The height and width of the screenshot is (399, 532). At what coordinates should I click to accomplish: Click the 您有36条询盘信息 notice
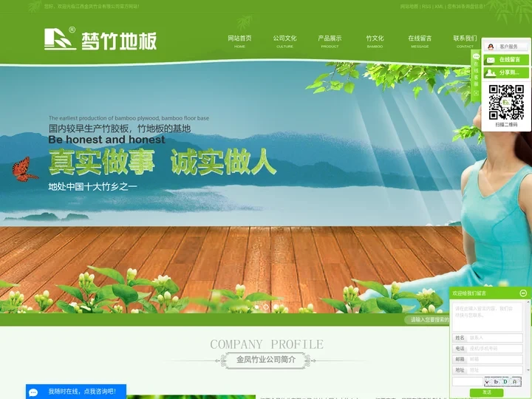(x=465, y=6)
